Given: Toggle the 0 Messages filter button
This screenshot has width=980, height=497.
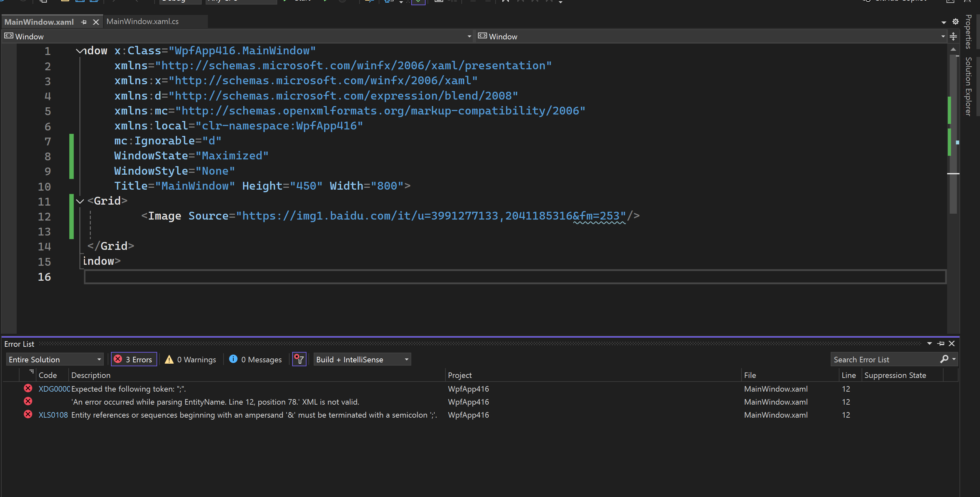Looking at the screenshot, I should click(x=256, y=359).
